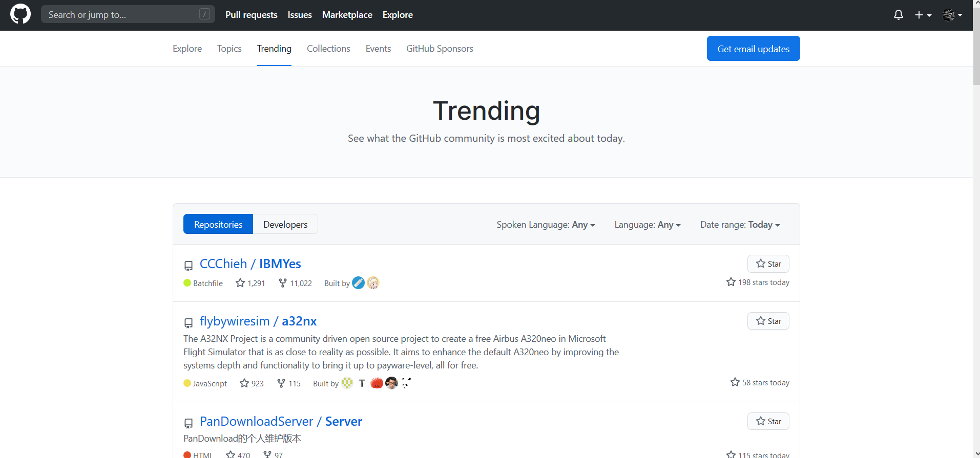Click the photo face contributor avatar
The height and width of the screenshot is (458, 980).
391,383
